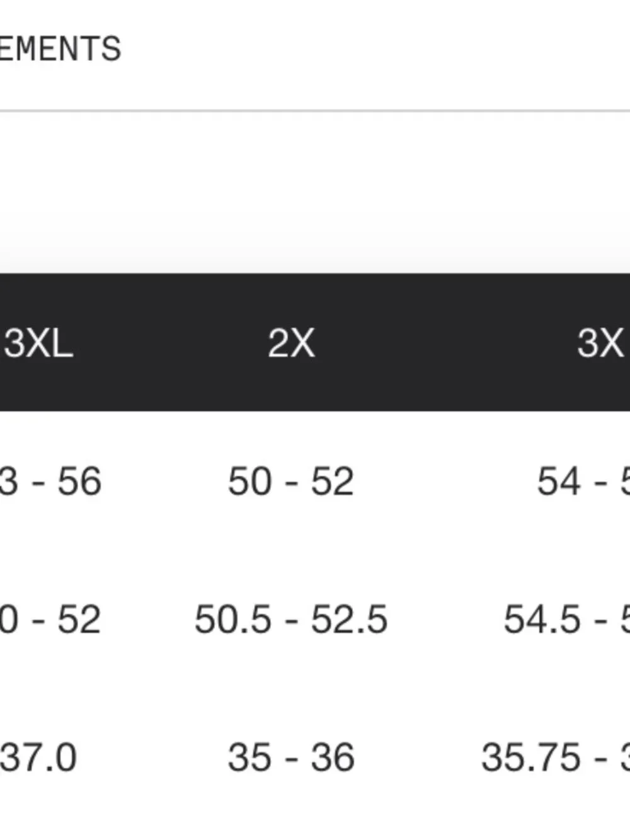
Task: Click the 35 - 36 measurement cell
Action: click(290, 757)
